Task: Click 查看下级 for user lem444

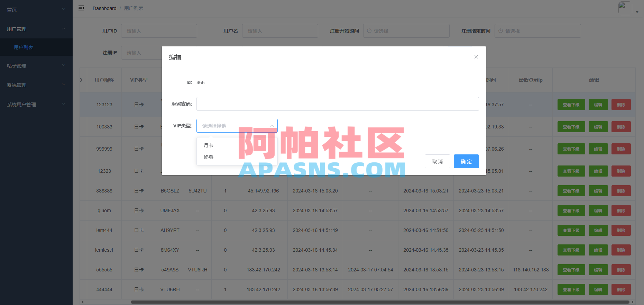Action: tap(571, 230)
